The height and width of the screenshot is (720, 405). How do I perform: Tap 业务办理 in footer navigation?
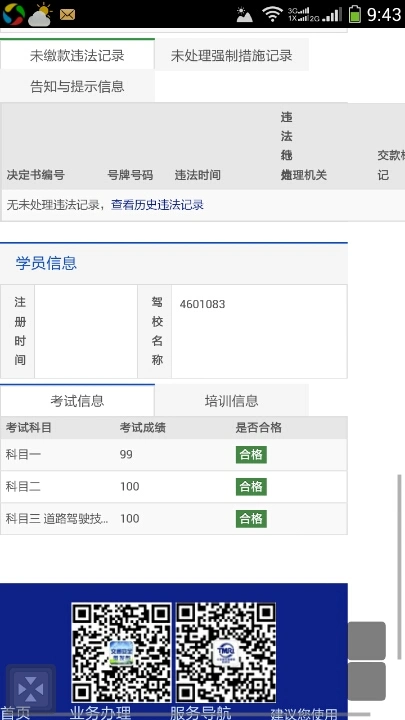pyautogui.click(x=100, y=713)
